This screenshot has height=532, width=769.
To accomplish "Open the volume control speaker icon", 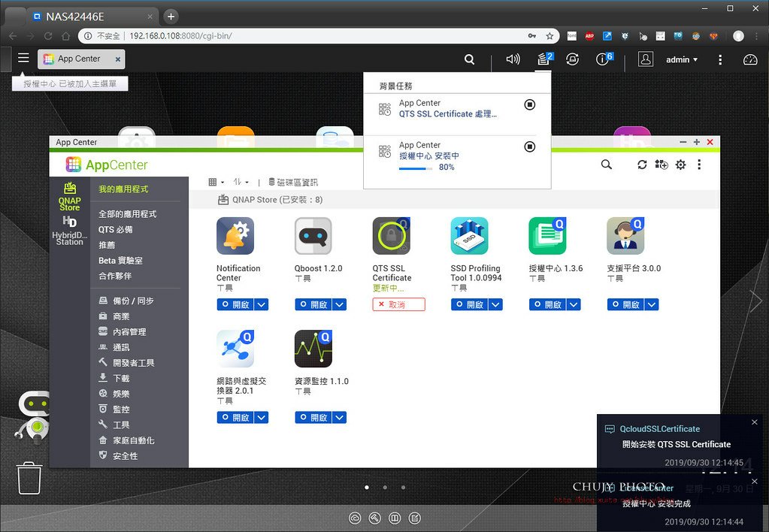I will (x=513, y=59).
